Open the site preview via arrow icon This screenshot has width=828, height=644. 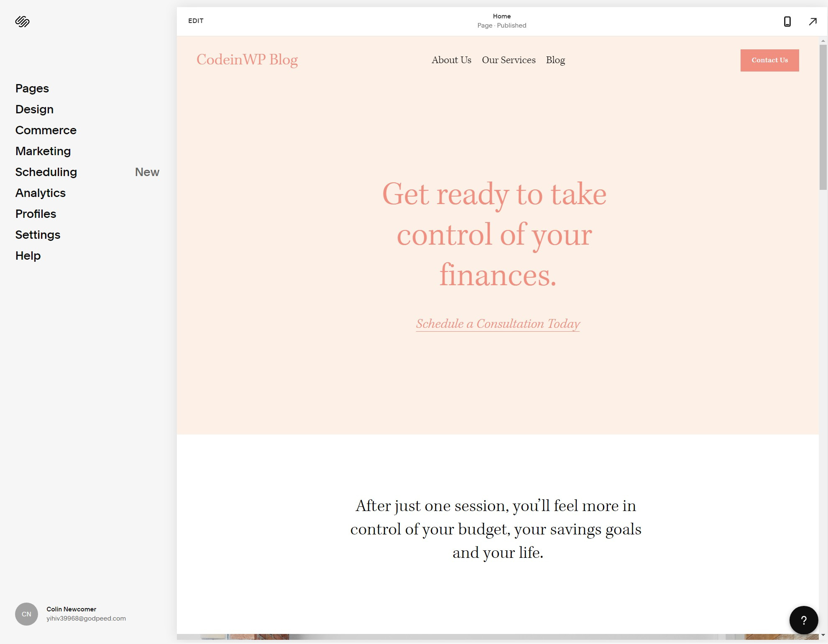[812, 21]
